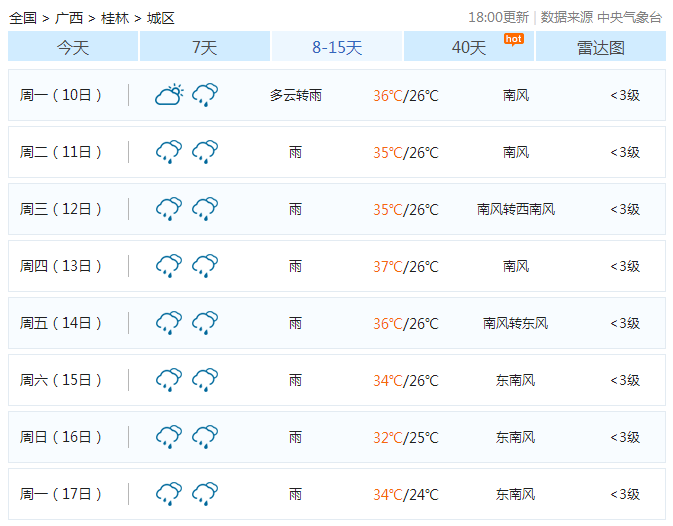
Task: Click the first rain icon for 周五 14日
Action: point(169,323)
